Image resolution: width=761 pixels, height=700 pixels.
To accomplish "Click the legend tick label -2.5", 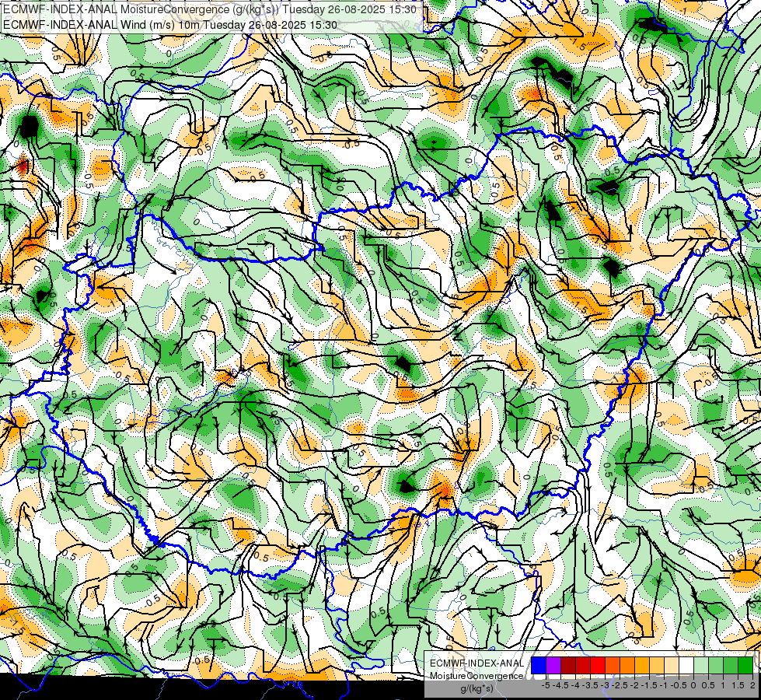I will coord(618,685).
